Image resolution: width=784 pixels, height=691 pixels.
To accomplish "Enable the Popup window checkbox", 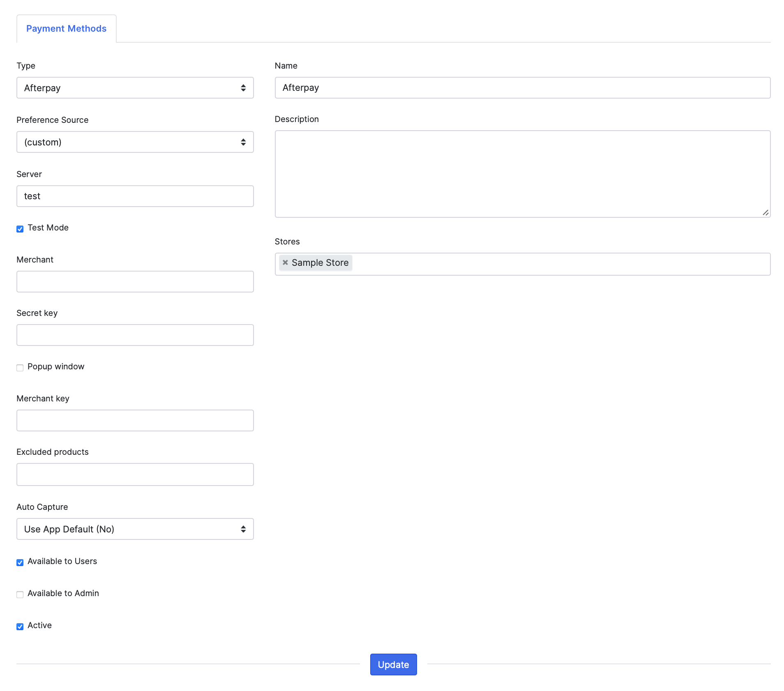I will coord(20,368).
